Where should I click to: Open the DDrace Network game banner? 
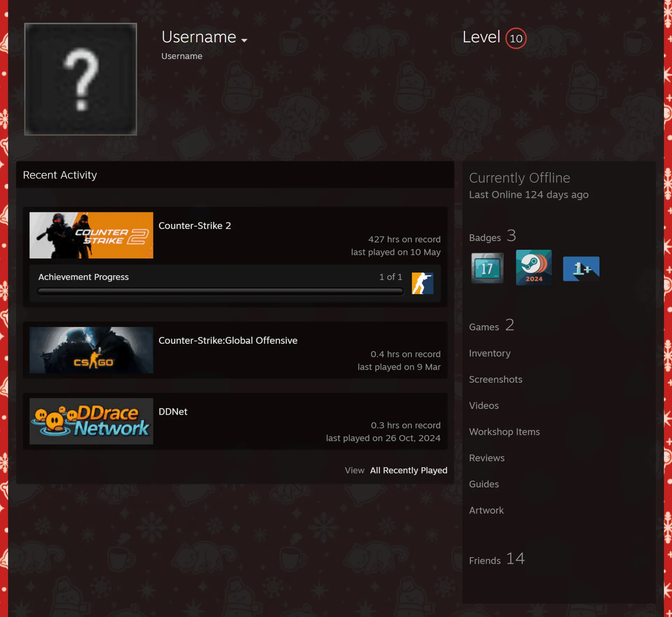click(x=91, y=421)
